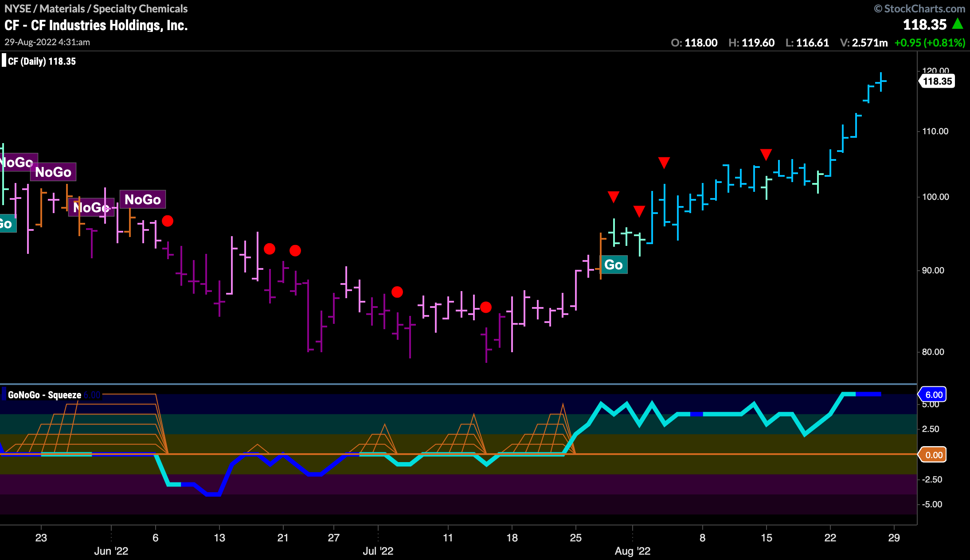This screenshot has height=560, width=970.
Task: Select the right red circle near June 21
Action: [295, 251]
